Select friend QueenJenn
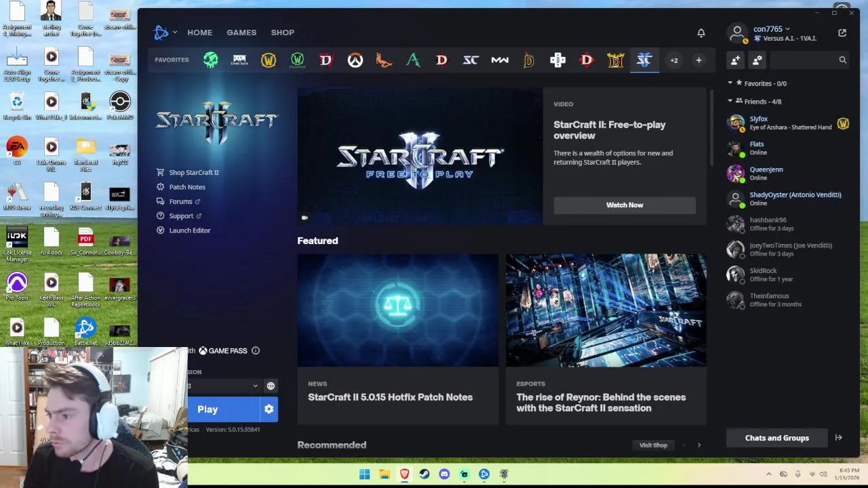The width and height of the screenshot is (868, 488). pyautogui.click(x=789, y=174)
